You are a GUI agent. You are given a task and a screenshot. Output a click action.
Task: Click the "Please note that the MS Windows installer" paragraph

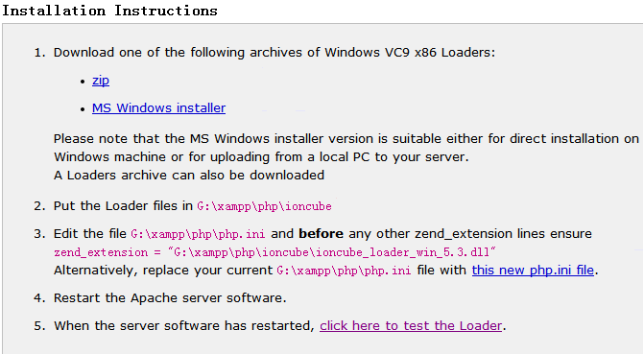(x=346, y=148)
